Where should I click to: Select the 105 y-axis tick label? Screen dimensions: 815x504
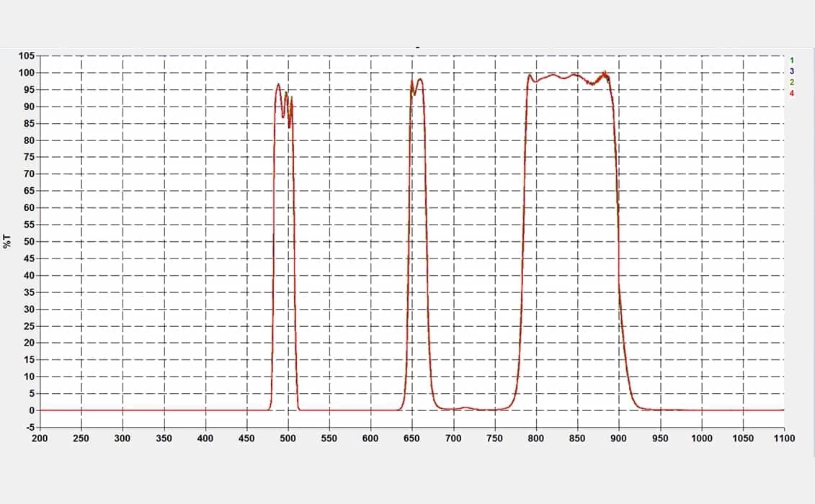26,56
